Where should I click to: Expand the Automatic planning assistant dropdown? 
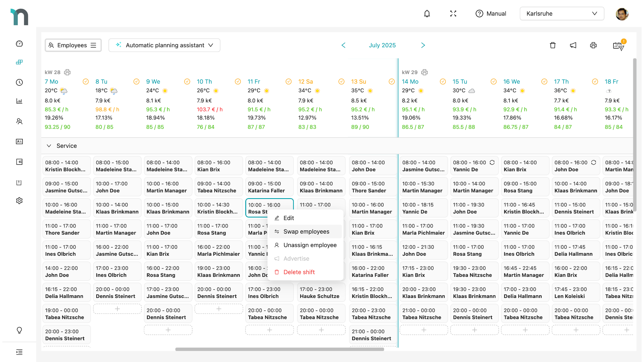click(x=164, y=45)
